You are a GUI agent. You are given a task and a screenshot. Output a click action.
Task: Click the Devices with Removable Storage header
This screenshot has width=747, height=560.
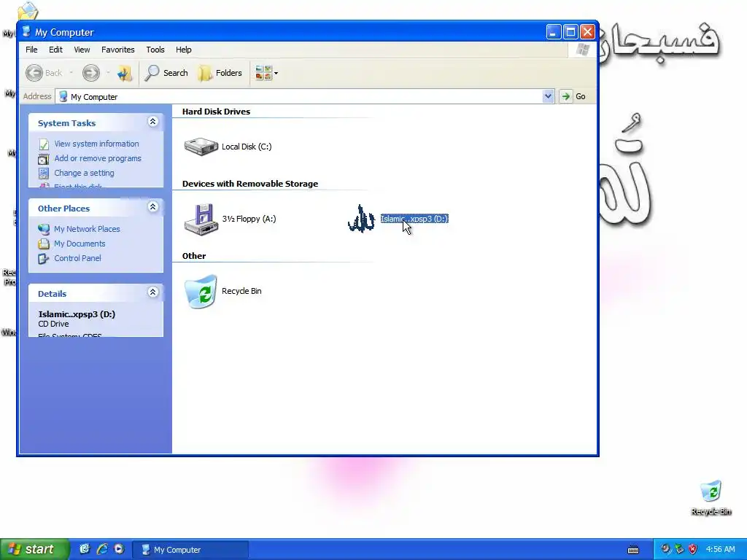tap(250, 184)
